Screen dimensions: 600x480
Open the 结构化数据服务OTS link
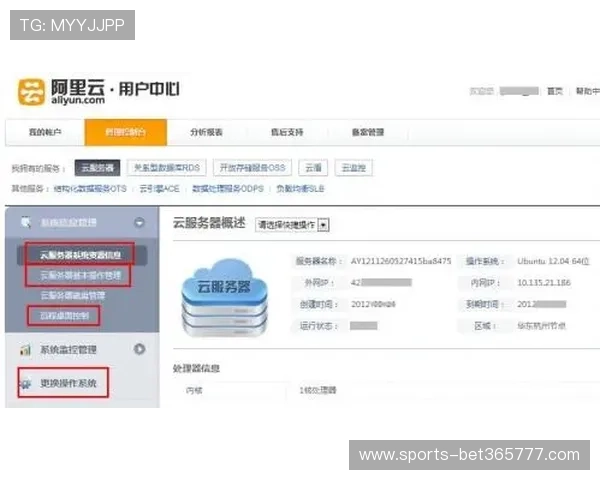pyautogui.click(x=90, y=189)
